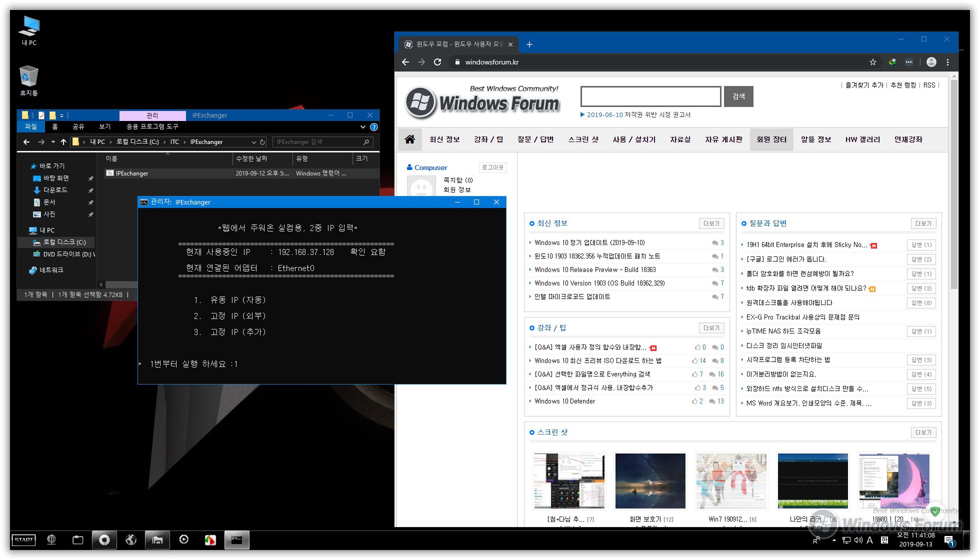Click the Chrome forward arrow
Screen dimensions: 980x560
point(421,62)
